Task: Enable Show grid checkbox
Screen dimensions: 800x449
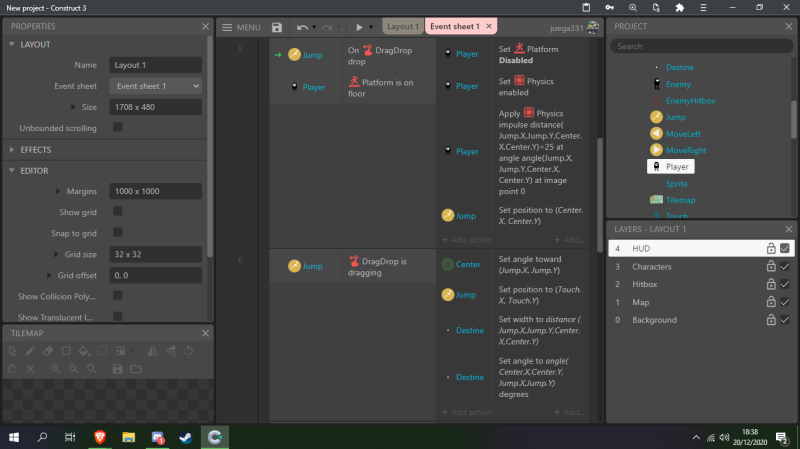Action: coord(117,212)
